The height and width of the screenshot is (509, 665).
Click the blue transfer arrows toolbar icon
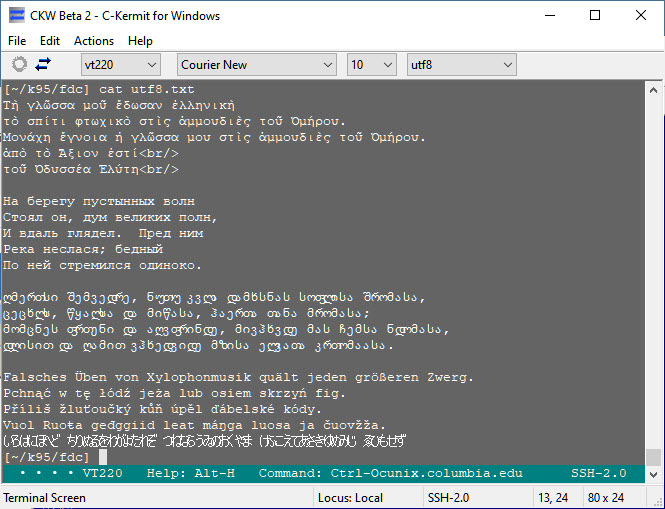[x=43, y=65]
